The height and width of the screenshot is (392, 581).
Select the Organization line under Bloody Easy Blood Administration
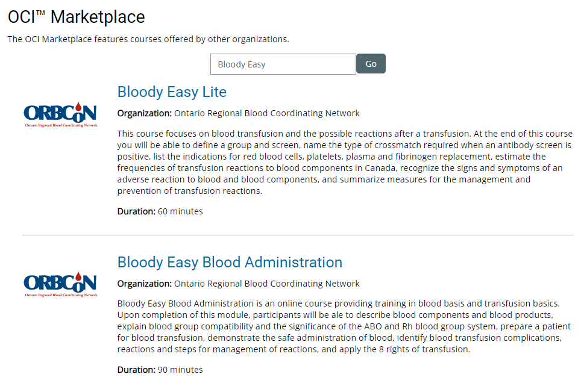tap(238, 284)
